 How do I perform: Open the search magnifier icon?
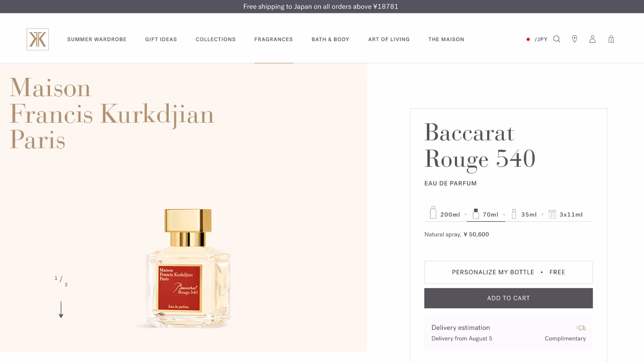tap(557, 39)
